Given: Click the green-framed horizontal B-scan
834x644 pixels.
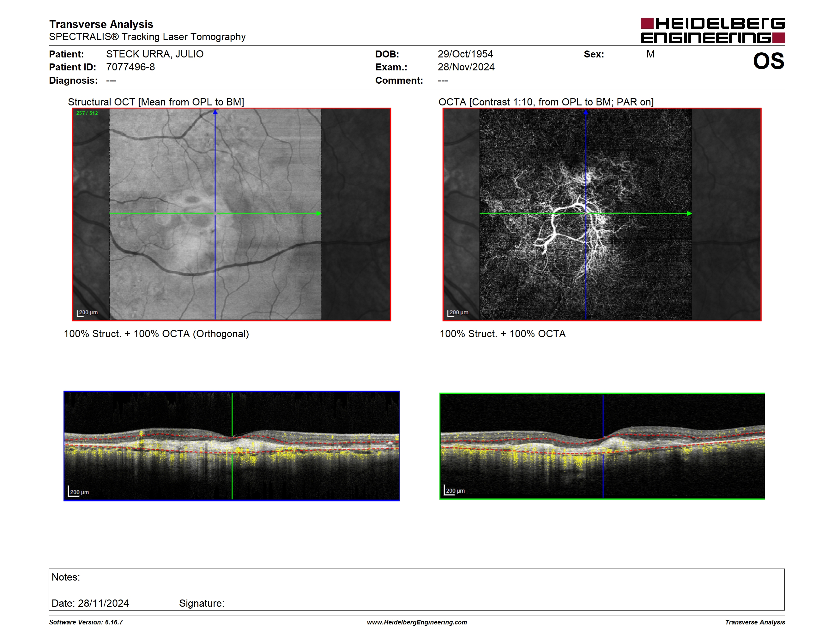Looking at the screenshot, I should pos(602,446).
